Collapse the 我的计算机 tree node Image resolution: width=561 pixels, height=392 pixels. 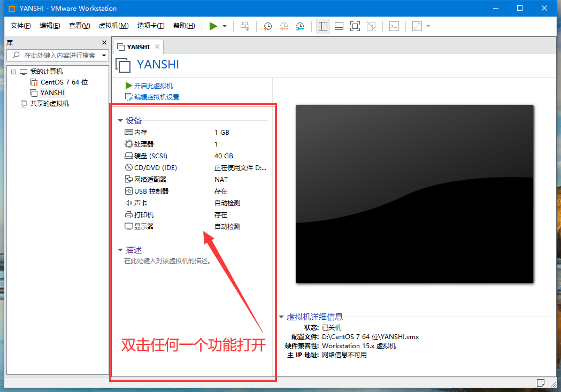[x=13, y=72]
